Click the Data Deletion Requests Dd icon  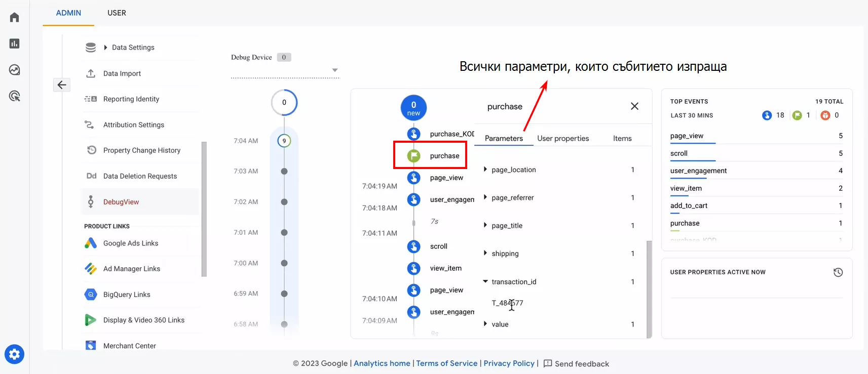pos(91,176)
